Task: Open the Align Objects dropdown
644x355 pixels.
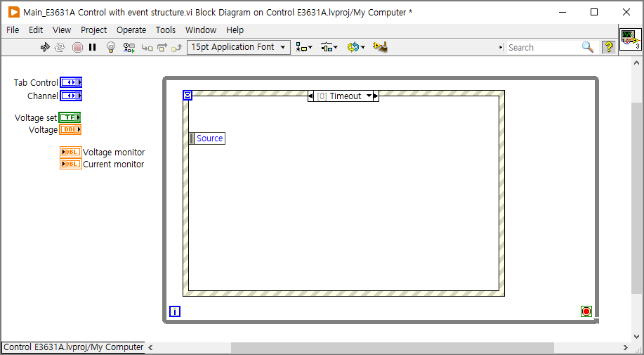Action: (x=304, y=47)
